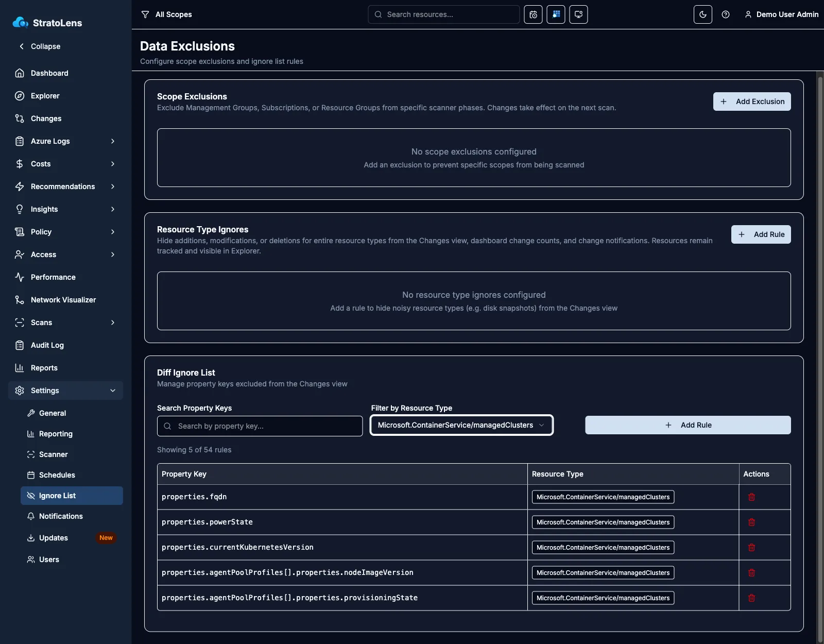Image resolution: width=824 pixels, height=644 pixels.
Task: Click the Audit Log clipboard icon
Action: [x=20, y=345]
